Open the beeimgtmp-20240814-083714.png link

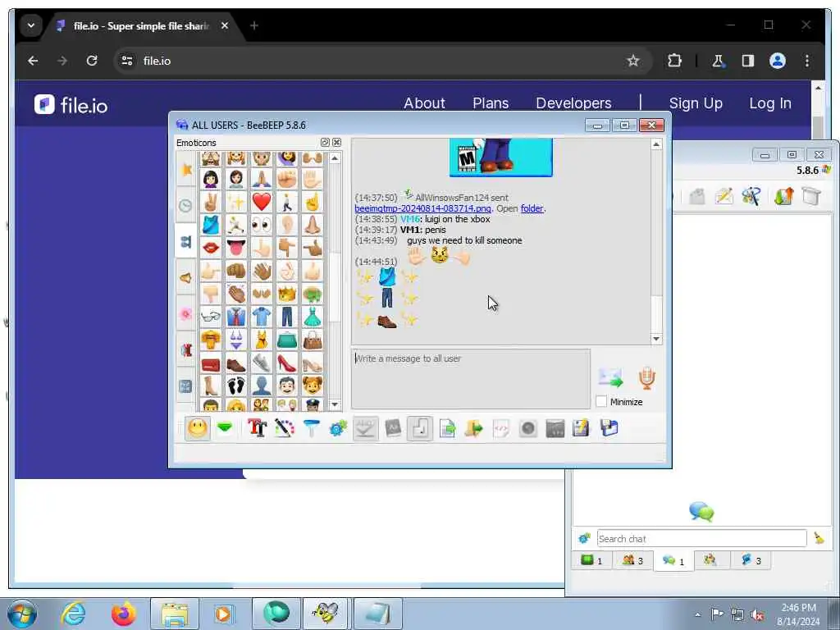422,208
